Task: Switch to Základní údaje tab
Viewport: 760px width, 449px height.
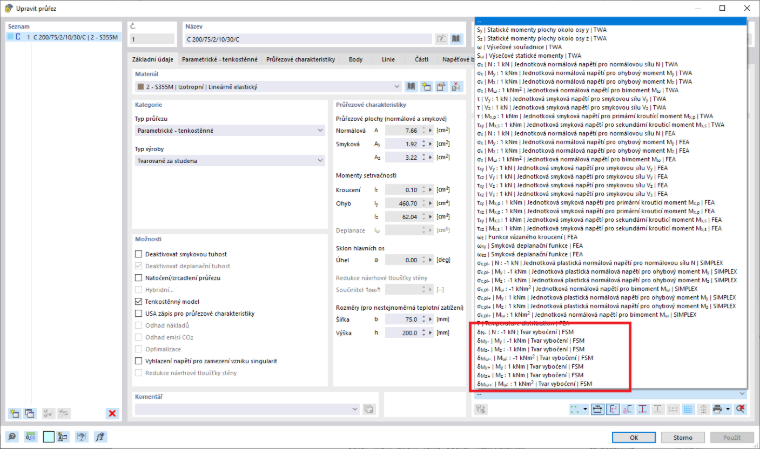Action: tap(153, 59)
